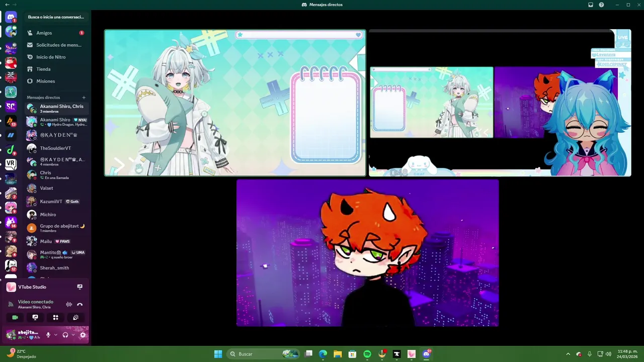This screenshot has width=644, height=362.
Task: Open Microsoft Edge from taskbar
Action: coord(323,354)
